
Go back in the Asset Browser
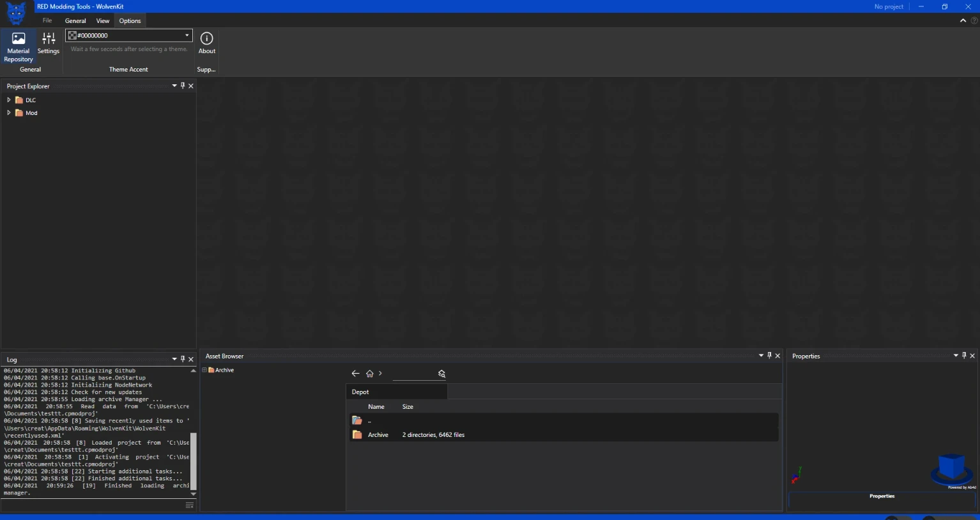point(356,374)
